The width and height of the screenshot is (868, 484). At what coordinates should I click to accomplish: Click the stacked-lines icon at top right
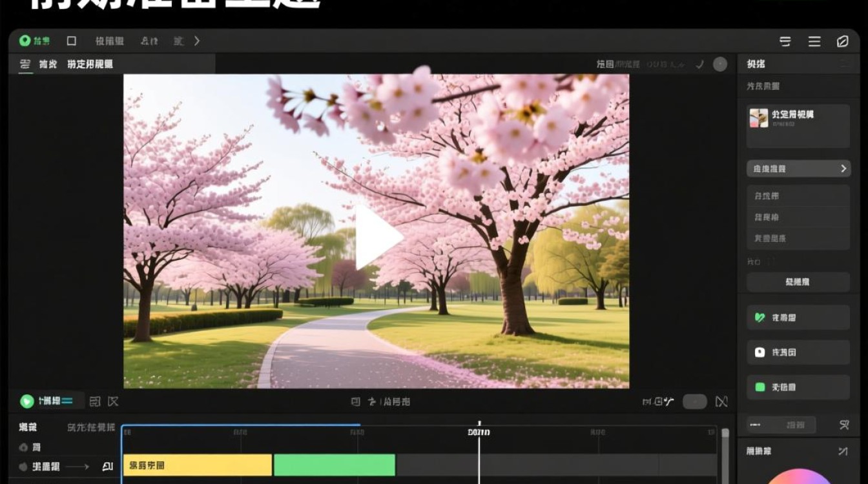785,41
